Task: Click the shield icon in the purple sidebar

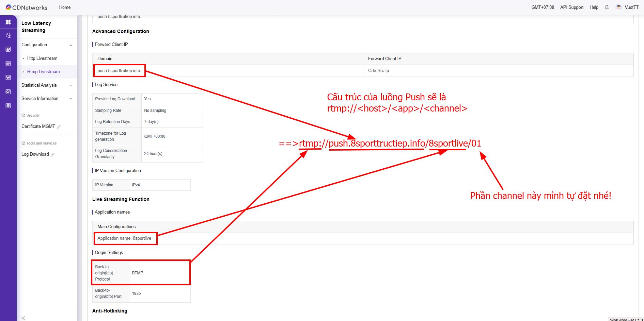Action: click(x=8, y=106)
